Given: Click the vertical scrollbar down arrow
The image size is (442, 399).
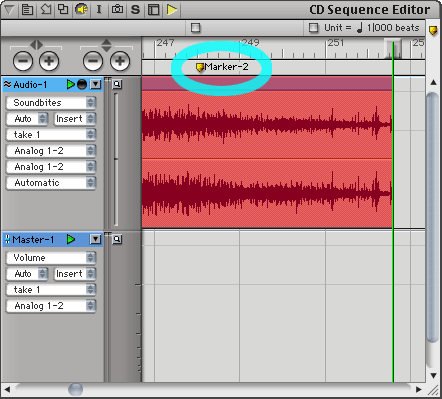Looking at the screenshot, I should click(433, 376).
